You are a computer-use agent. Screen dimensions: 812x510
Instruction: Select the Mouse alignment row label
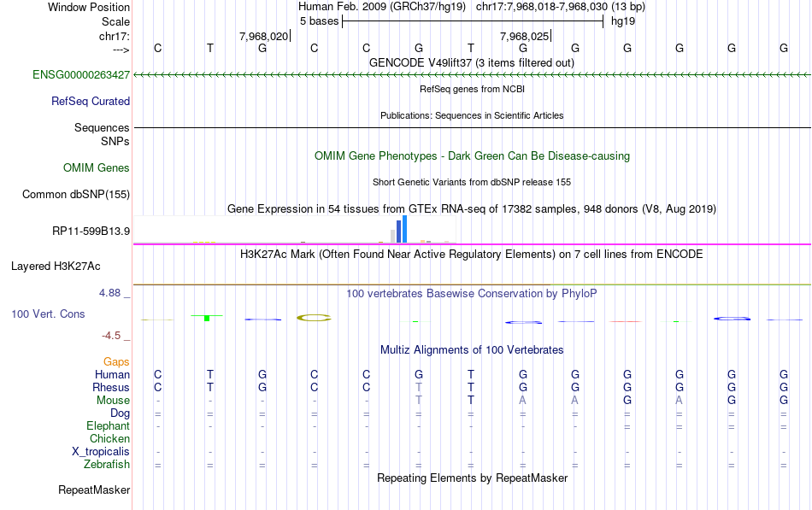click(113, 401)
